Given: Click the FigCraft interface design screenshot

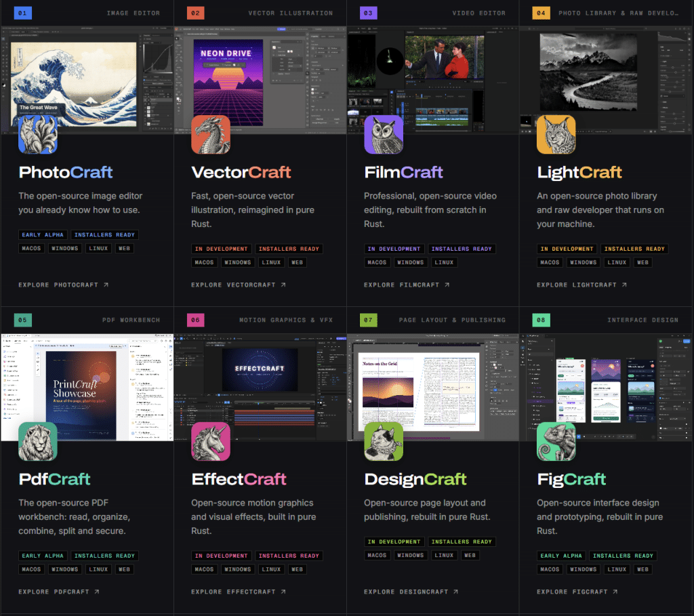Looking at the screenshot, I should [x=606, y=387].
